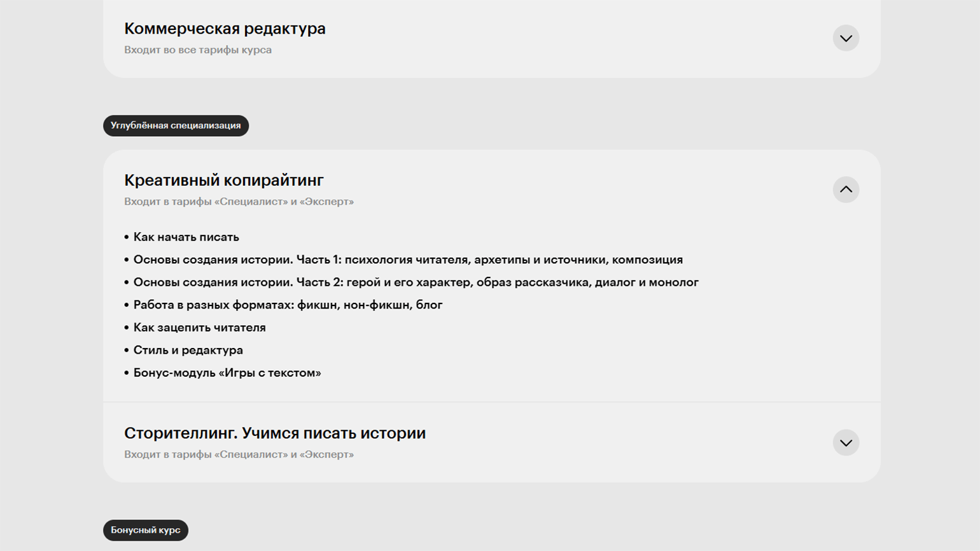Click Основы создания истории Часть 1 item
Image resolution: width=980 pixels, height=551 pixels.
408,260
